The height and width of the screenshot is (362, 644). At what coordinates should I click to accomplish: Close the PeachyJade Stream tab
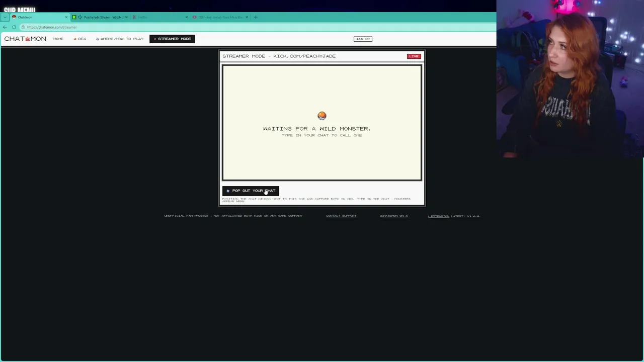[x=126, y=17]
